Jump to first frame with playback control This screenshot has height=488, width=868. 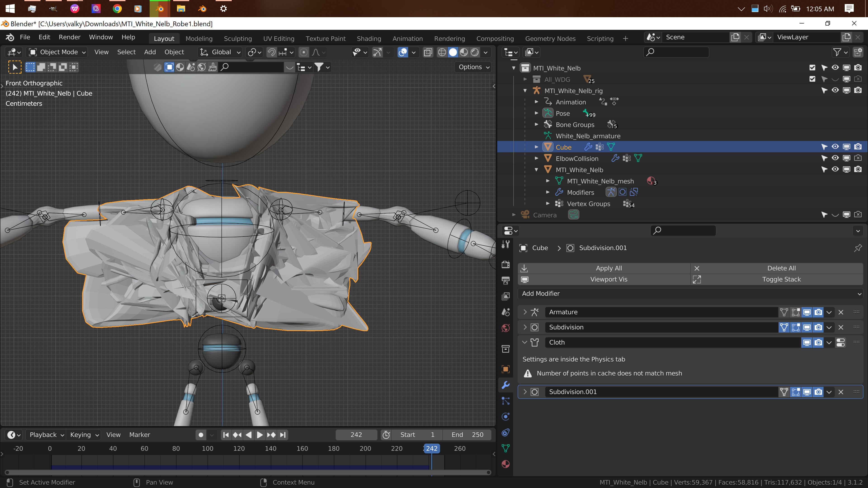tap(226, 435)
